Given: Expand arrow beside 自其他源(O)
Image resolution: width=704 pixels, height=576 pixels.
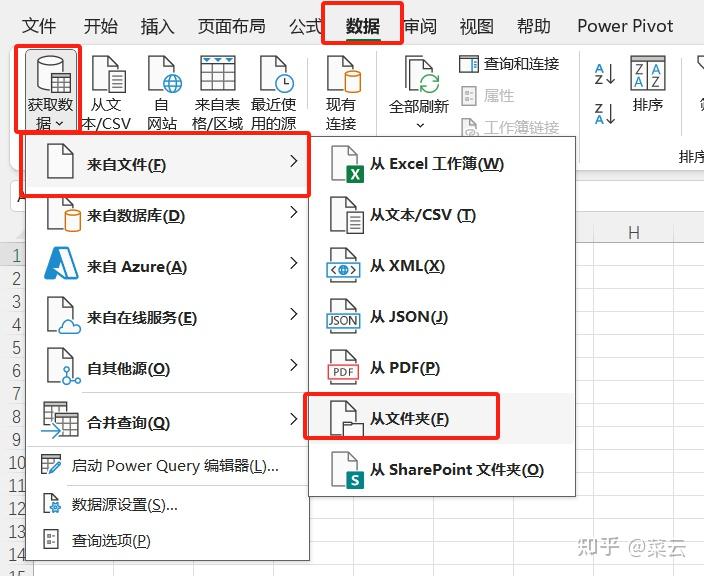Looking at the screenshot, I should 294,365.
